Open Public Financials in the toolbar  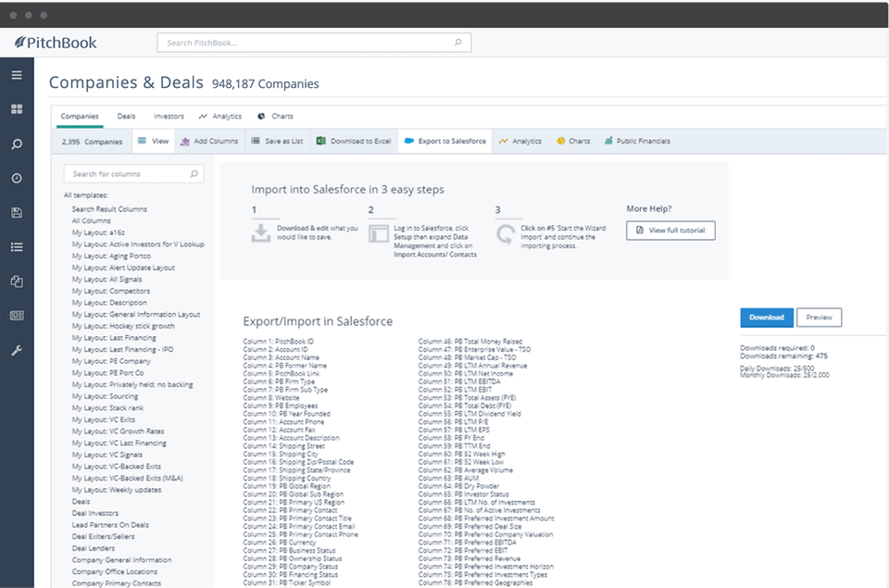pos(637,142)
